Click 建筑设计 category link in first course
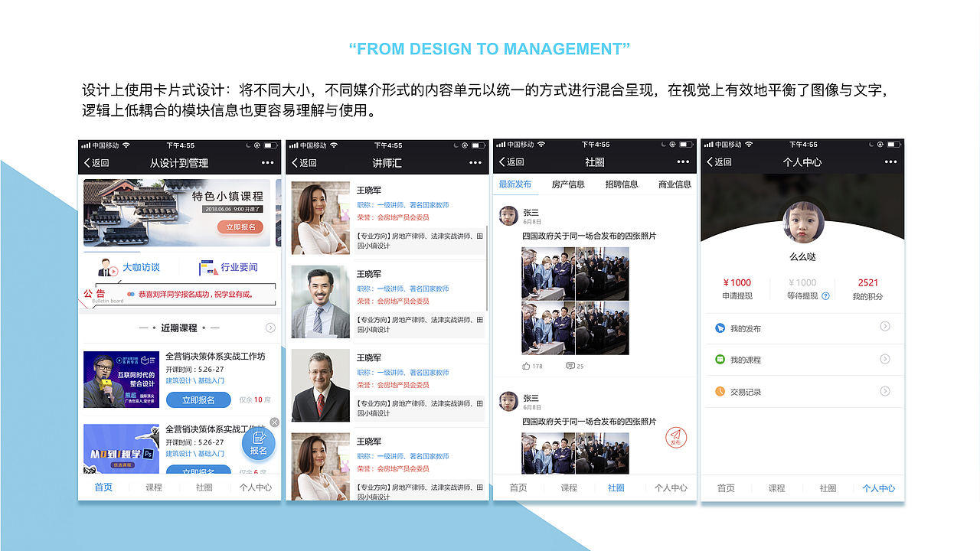This screenshot has width=980, height=551. (178, 380)
